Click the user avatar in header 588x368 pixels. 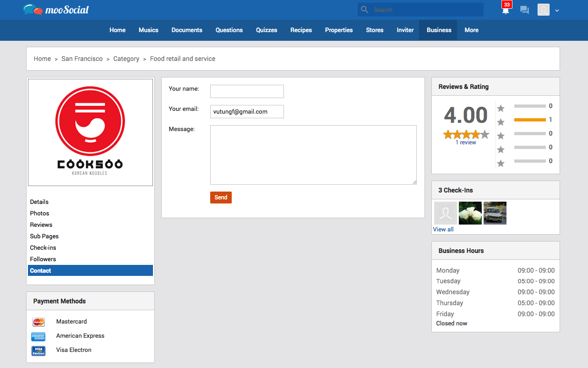pyautogui.click(x=544, y=10)
